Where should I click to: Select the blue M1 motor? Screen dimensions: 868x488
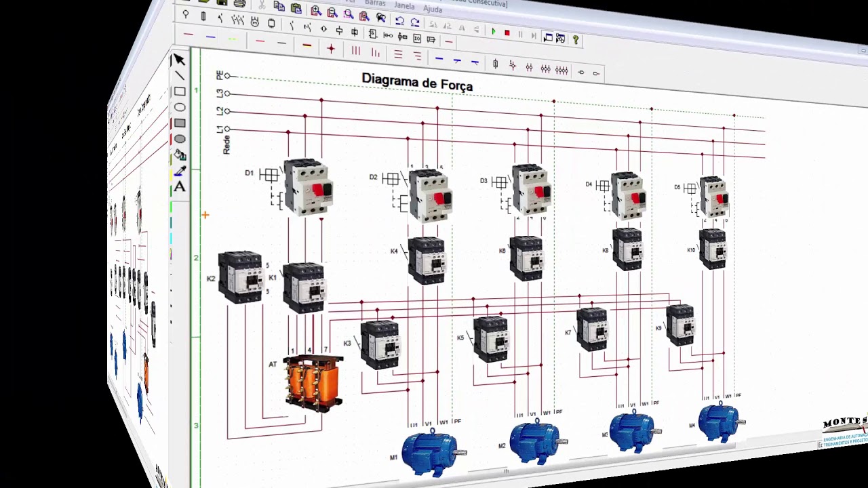tap(433, 452)
